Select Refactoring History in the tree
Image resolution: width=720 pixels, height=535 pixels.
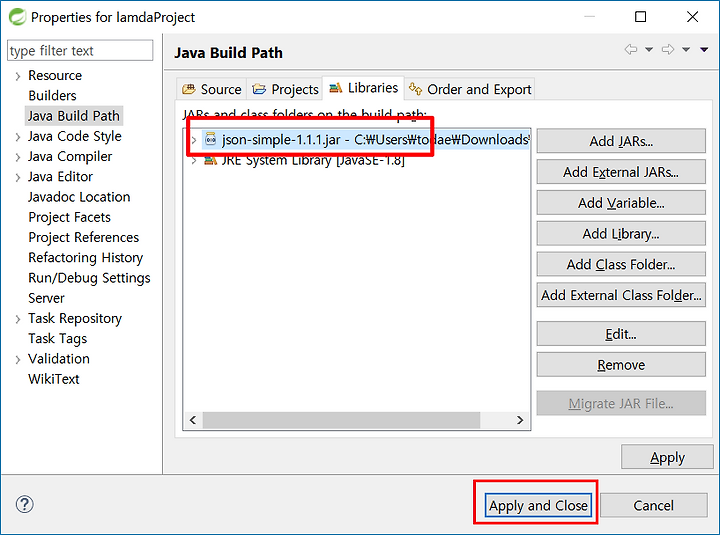pyautogui.click(x=85, y=258)
